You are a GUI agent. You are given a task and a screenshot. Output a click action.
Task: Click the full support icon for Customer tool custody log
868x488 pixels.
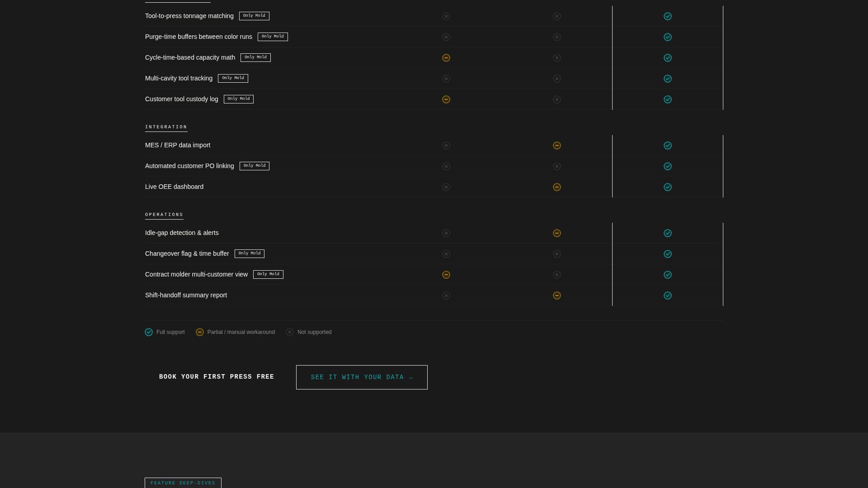(x=668, y=99)
